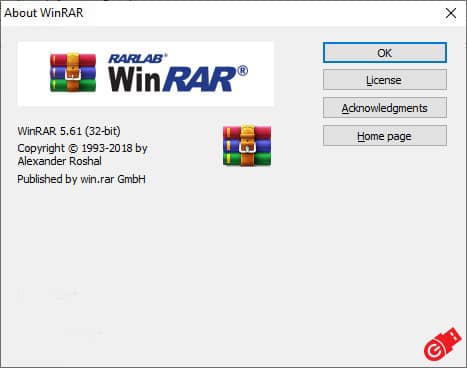The height and width of the screenshot is (368, 467).
Task: Click the OK button
Action: [385, 53]
